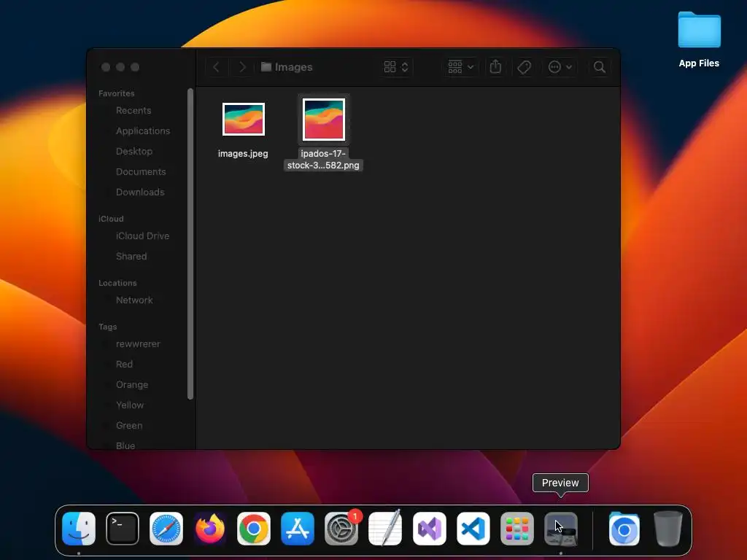Open Documents in the sidebar
This screenshot has height=560, width=747.
pos(141,172)
